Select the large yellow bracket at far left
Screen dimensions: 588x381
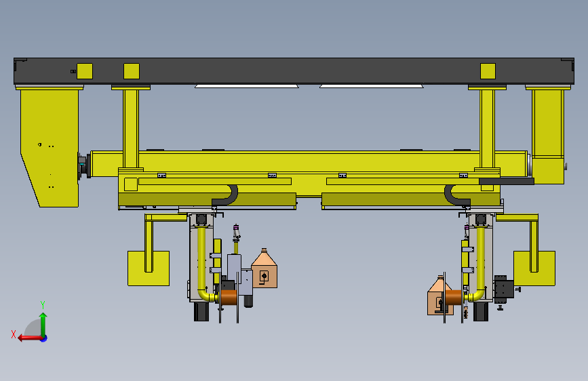[50, 146]
